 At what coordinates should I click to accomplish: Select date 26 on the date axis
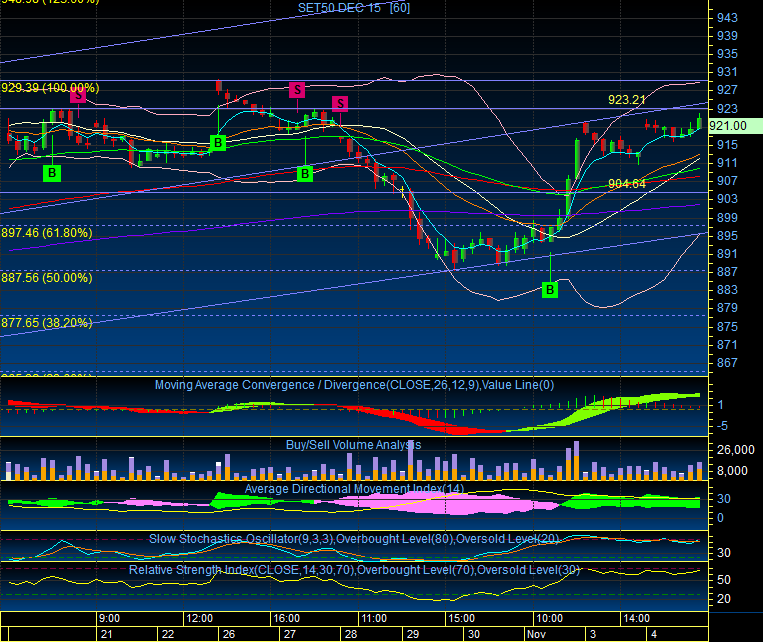pyautogui.click(x=229, y=634)
